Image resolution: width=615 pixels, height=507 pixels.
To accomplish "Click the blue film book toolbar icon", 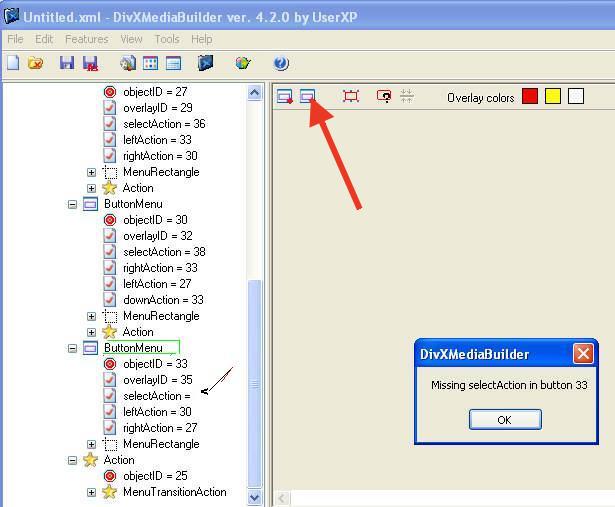I will (206, 63).
